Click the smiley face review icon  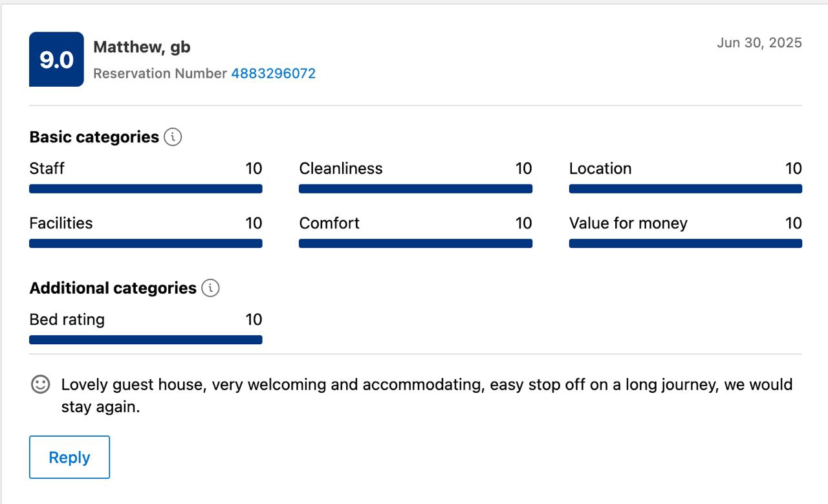pos(40,384)
